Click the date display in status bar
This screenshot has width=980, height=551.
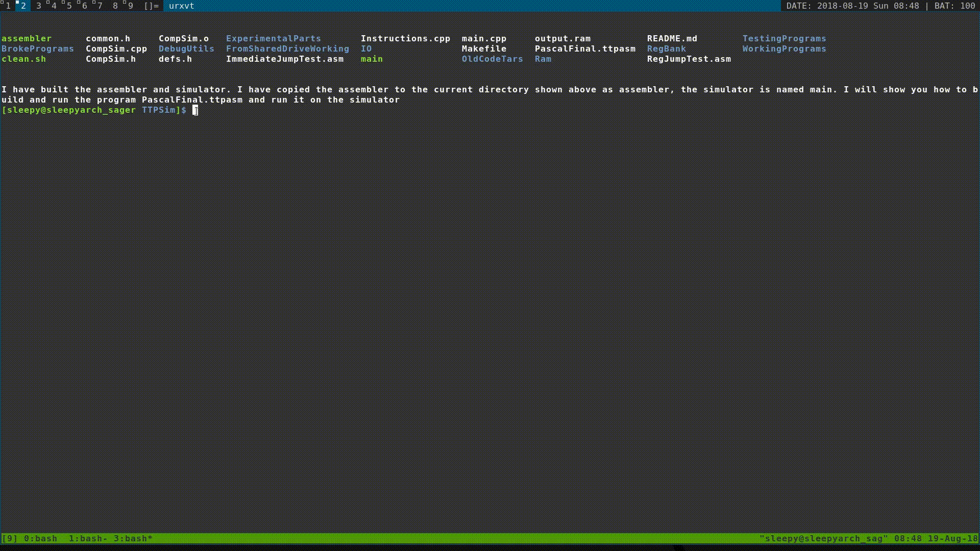(852, 6)
